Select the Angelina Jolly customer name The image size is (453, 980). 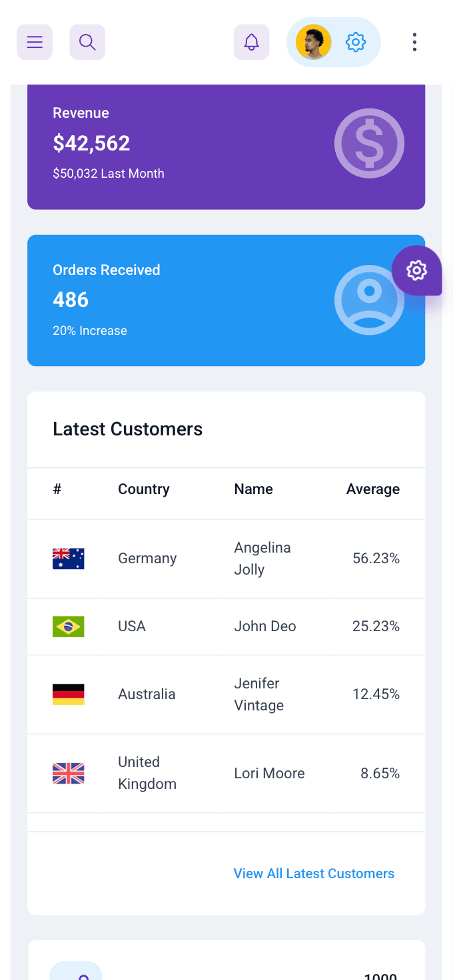[x=262, y=559]
